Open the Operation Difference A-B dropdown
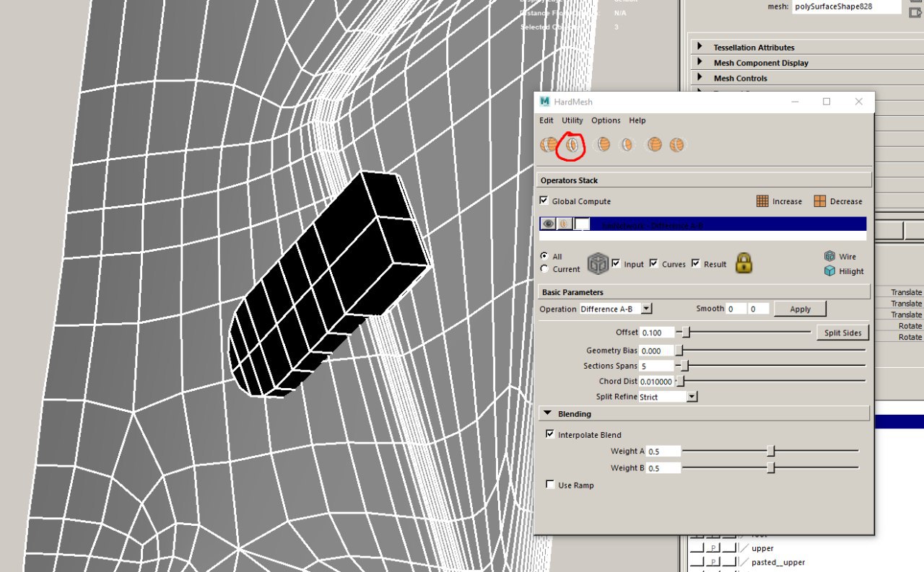 (616, 309)
